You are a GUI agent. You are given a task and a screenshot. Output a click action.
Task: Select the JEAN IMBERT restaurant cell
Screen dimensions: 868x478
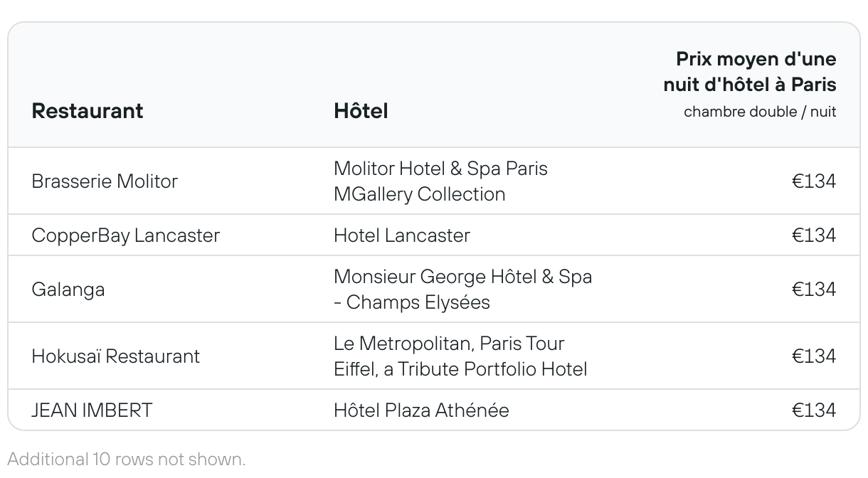[x=92, y=410]
